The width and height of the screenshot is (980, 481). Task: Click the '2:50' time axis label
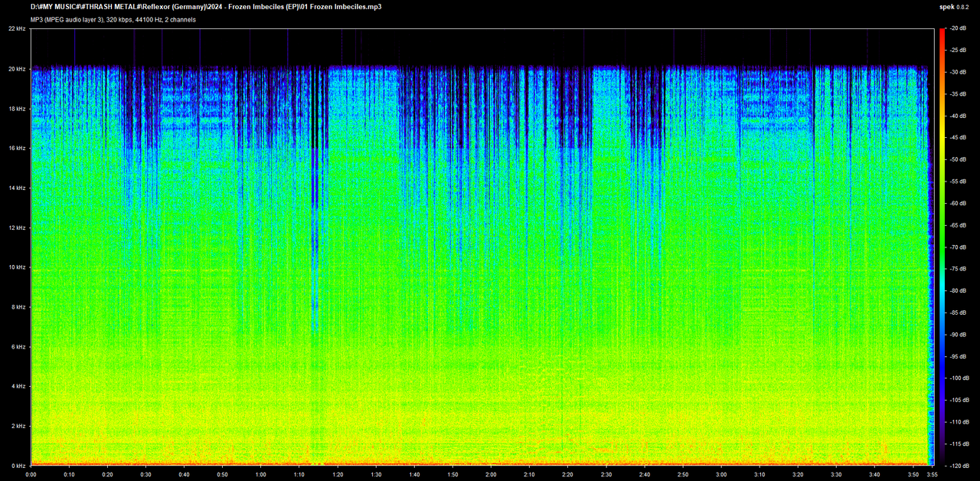click(x=682, y=474)
